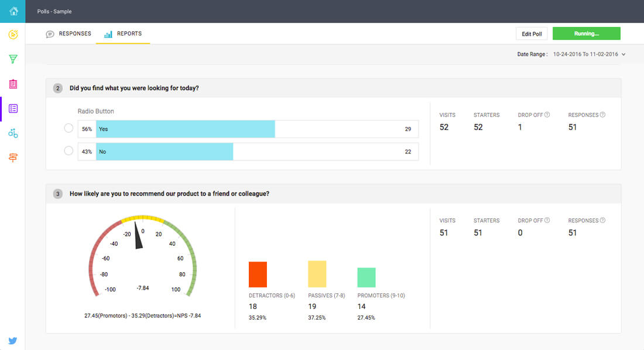This screenshot has width=644, height=350.
Task: Open the blue shapes icon in sidebar
Action: tap(13, 133)
